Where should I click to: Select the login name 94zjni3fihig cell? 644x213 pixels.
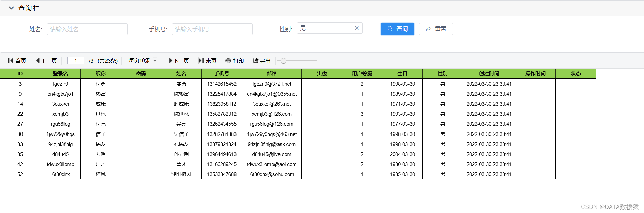pyautogui.click(x=60, y=144)
